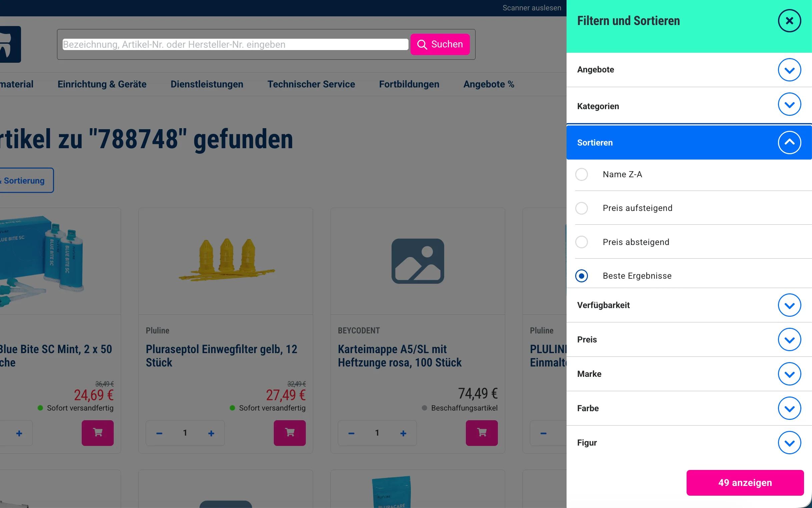Close the Filtern und Sortieren panel

point(789,21)
